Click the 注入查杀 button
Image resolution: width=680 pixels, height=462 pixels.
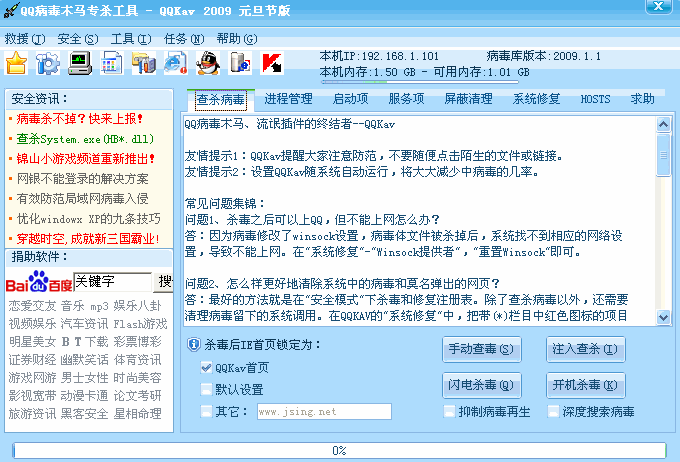585,349
